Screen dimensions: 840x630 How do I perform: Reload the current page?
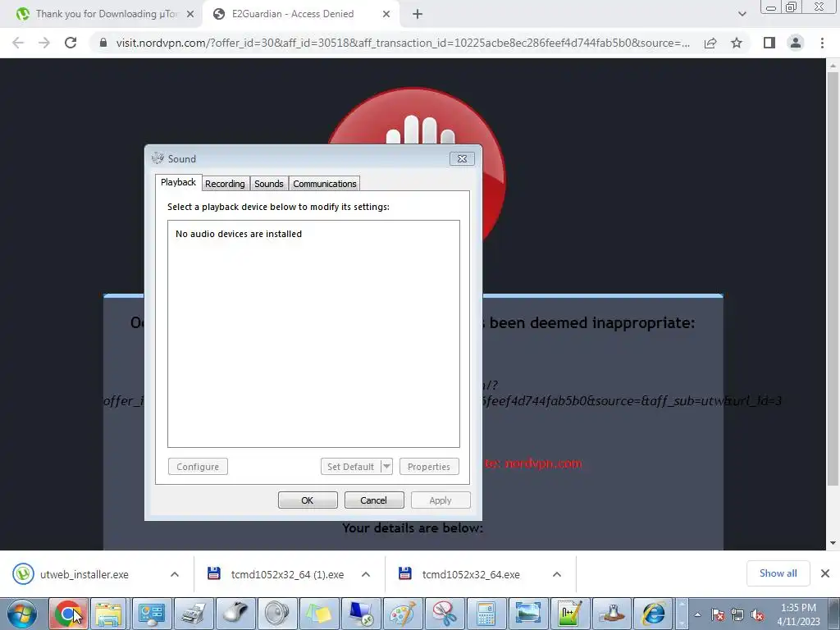[71, 43]
